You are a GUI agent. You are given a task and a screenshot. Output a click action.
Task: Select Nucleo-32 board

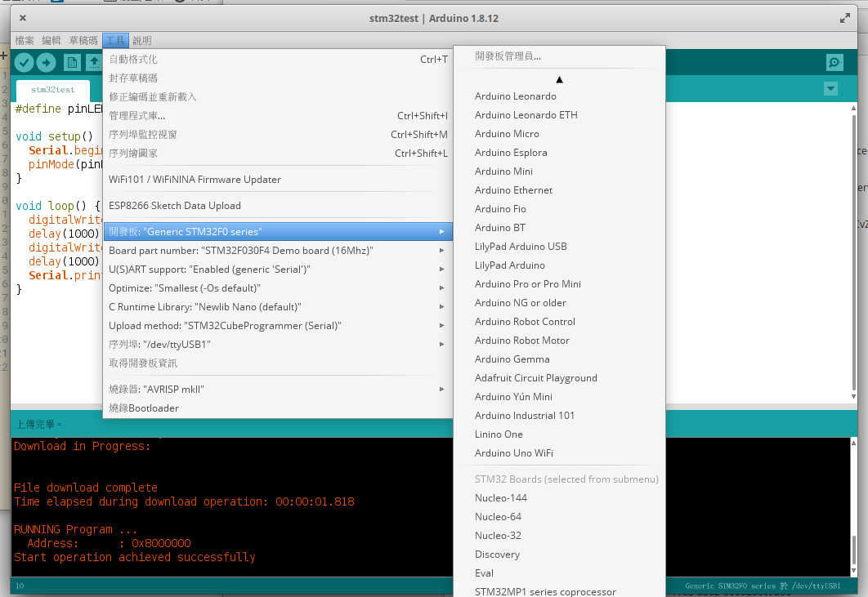559,536
